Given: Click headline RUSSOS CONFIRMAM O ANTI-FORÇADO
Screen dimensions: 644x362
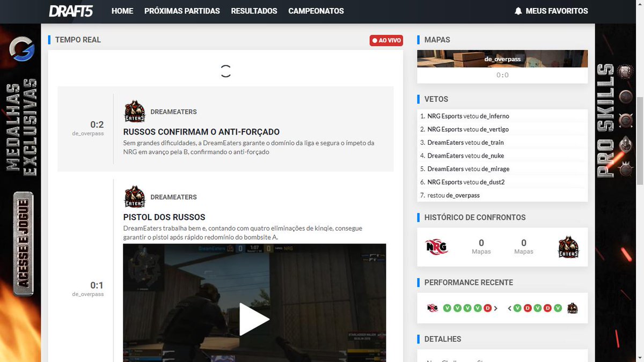Looking at the screenshot, I should [x=201, y=132].
